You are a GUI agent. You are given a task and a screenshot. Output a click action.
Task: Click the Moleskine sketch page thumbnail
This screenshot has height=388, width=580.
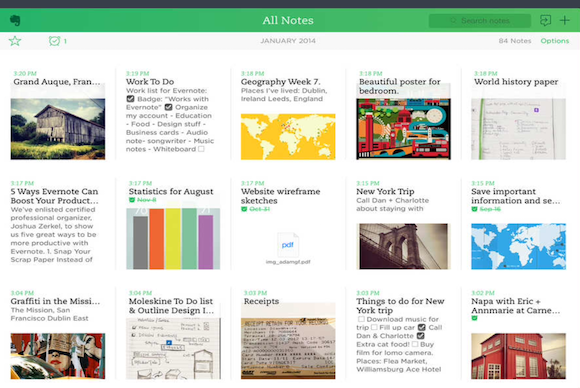click(x=173, y=348)
